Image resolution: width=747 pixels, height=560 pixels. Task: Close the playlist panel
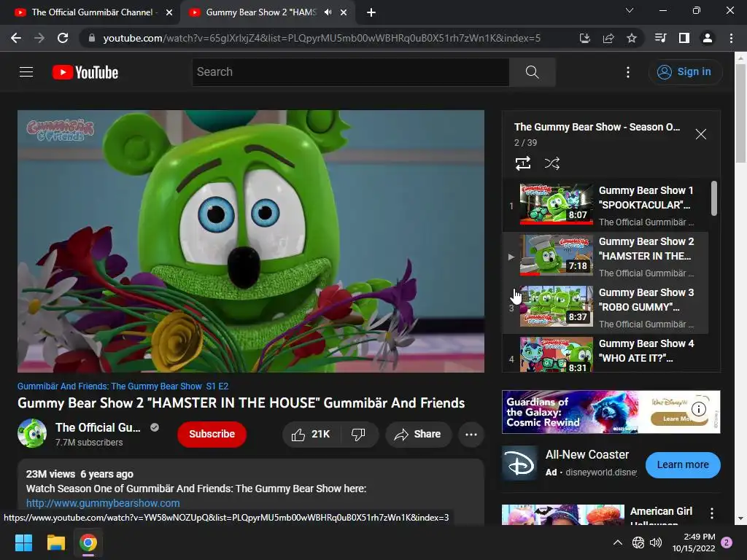(701, 134)
